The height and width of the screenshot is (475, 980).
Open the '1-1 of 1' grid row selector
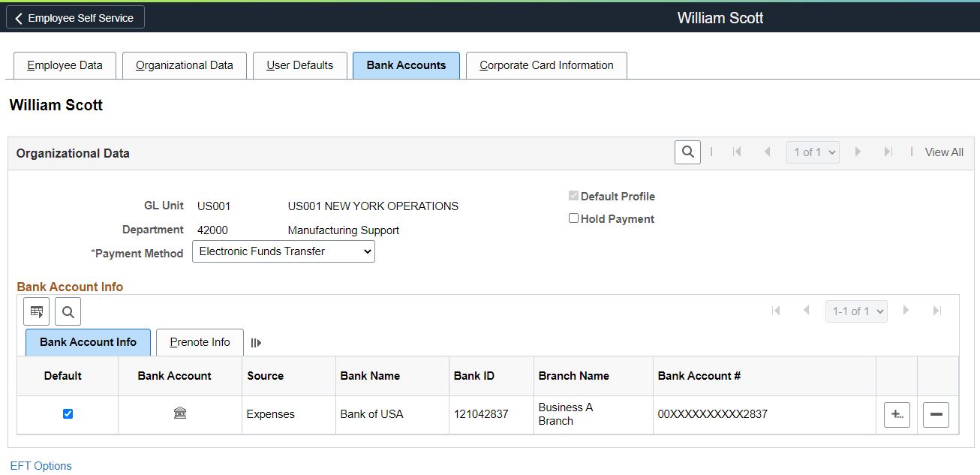856,310
